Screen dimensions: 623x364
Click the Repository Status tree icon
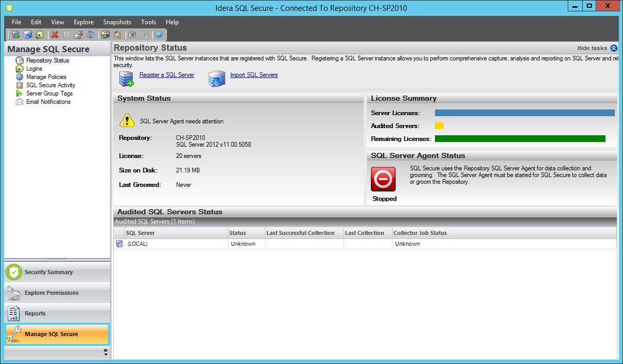click(x=20, y=60)
